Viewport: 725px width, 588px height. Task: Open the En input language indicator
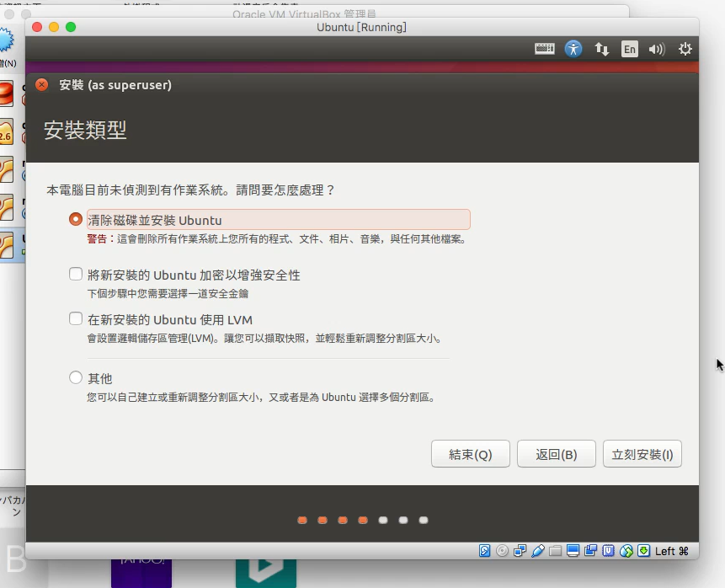coord(629,49)
